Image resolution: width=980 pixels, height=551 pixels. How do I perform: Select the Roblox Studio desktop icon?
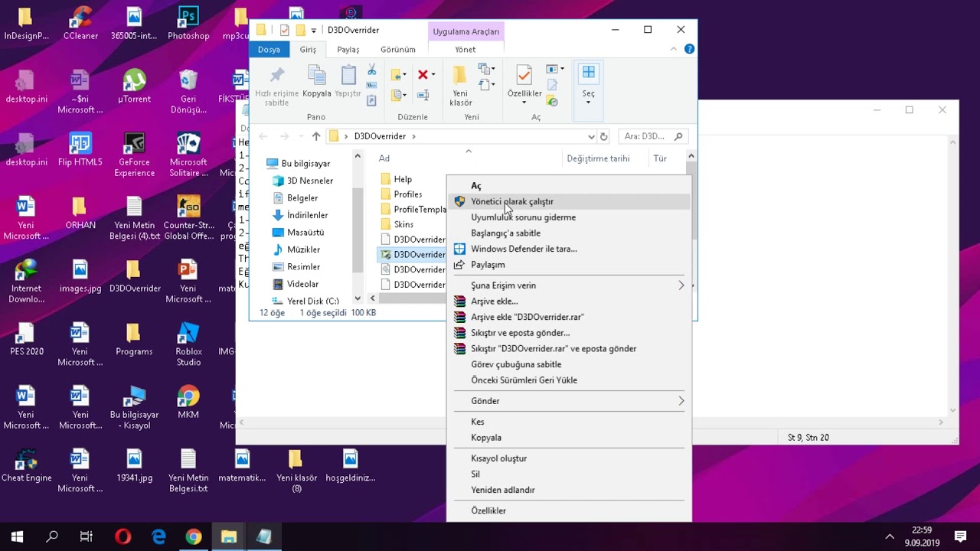[x=188, y=344]
